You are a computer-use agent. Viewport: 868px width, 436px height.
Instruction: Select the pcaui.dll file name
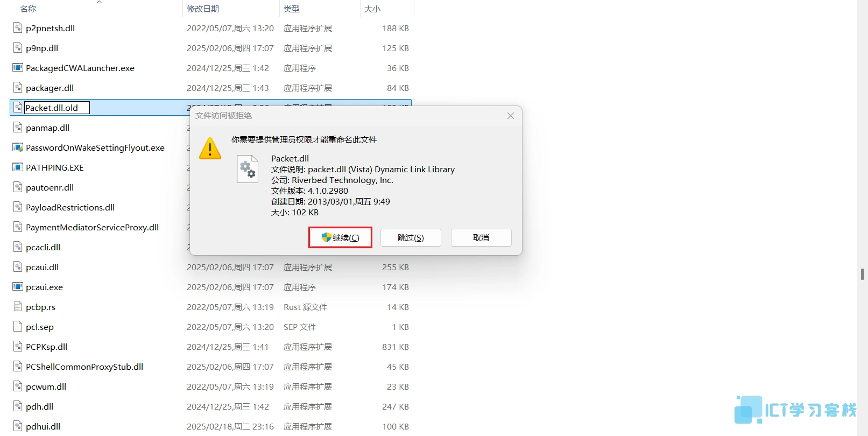(42, 267)
